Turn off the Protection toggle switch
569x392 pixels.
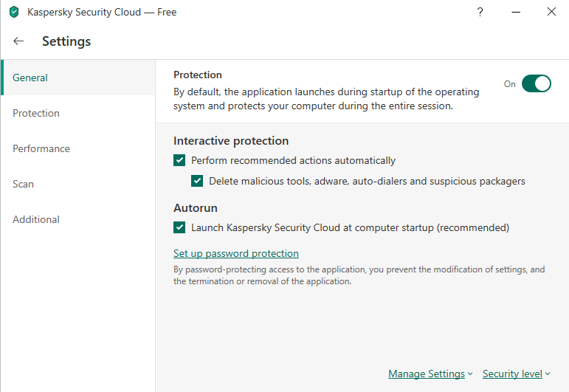[537, 83]
